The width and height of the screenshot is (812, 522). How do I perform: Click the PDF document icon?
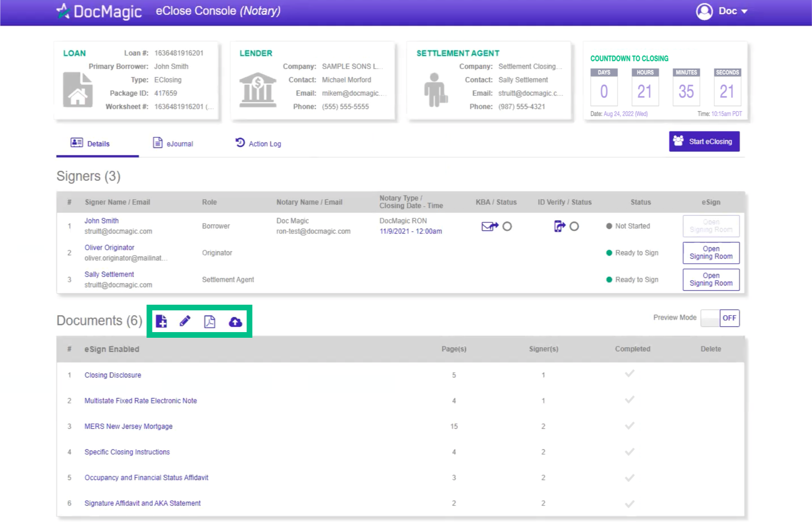210,322
